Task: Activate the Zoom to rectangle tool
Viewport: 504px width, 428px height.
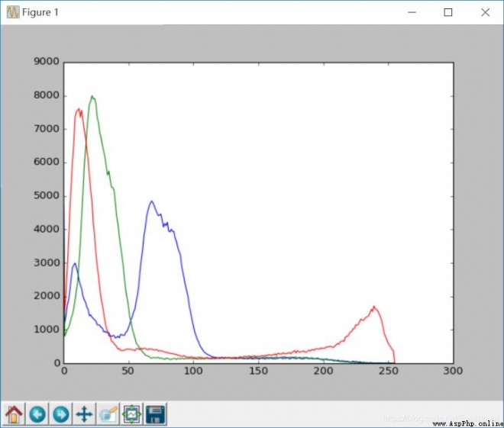Action: point(108,414)
